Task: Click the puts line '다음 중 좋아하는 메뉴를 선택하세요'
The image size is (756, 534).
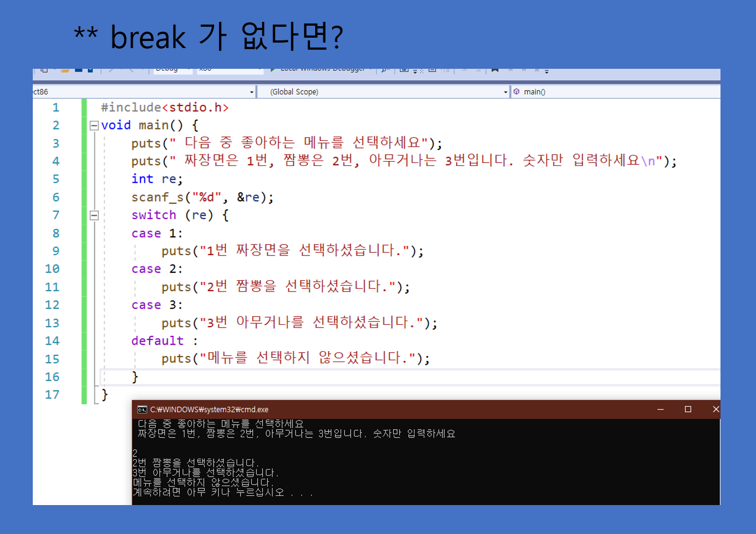Action: tap(287, 143)
